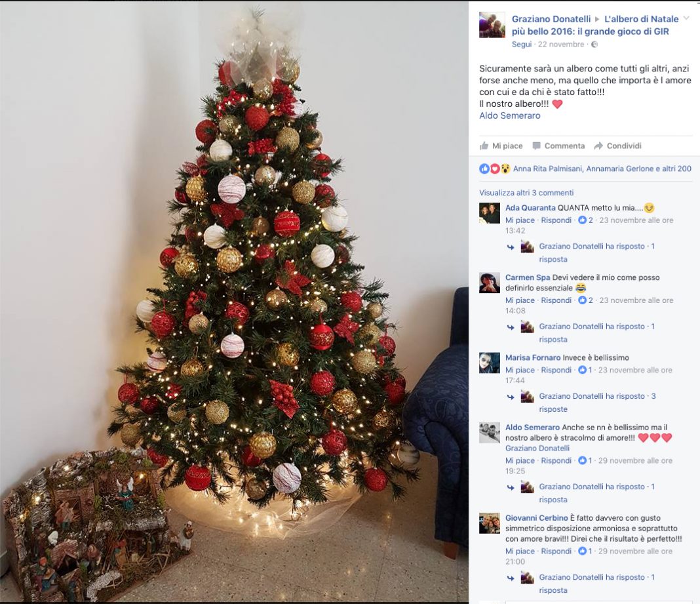Screen dimensions: 700x604
Task: Open the tagged Aldo Semeraro link in the post
Action: click(x=510, y=115)
